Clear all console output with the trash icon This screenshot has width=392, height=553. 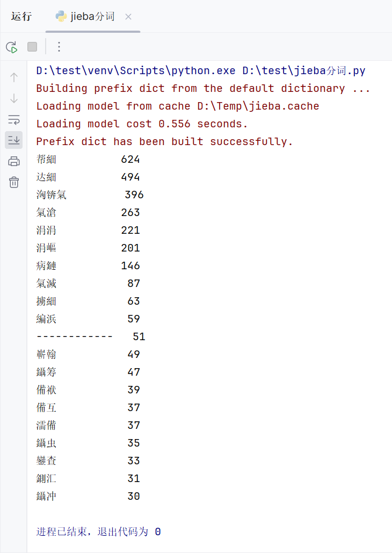(14, 182)
